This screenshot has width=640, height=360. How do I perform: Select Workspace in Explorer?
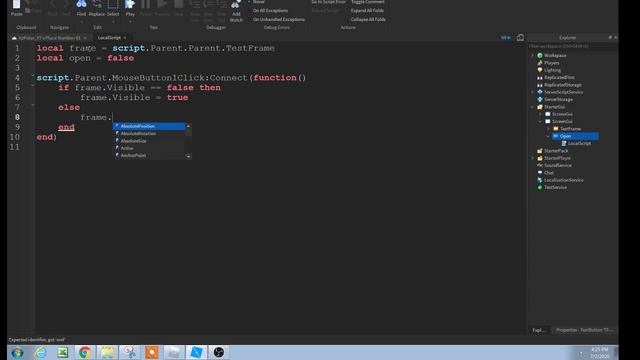[x=555, y=56]
